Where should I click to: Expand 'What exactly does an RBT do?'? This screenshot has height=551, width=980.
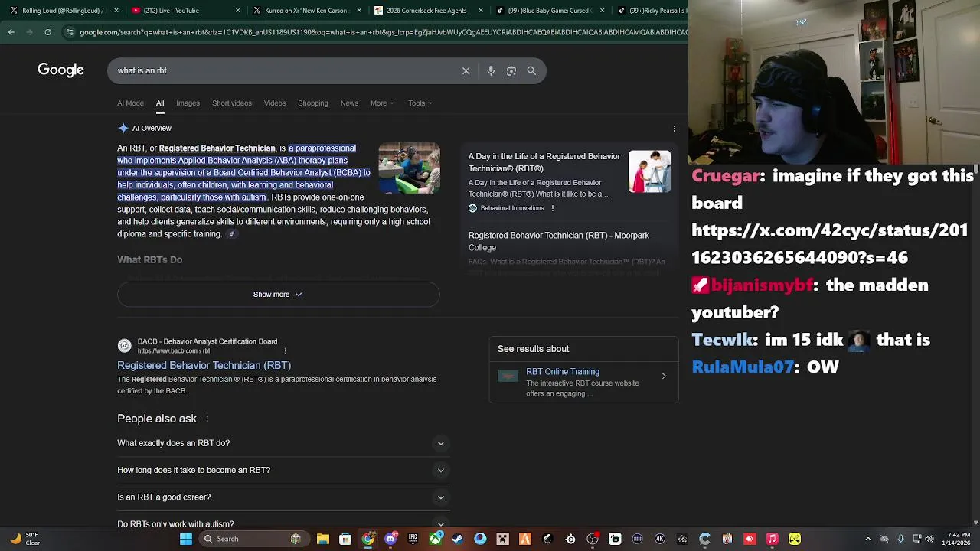tap(282, 443)
